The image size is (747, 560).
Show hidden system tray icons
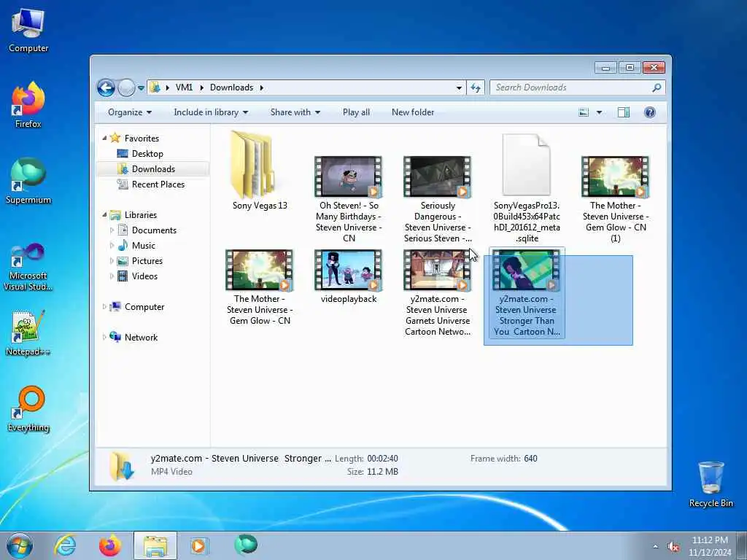click(x=656, y=547)
